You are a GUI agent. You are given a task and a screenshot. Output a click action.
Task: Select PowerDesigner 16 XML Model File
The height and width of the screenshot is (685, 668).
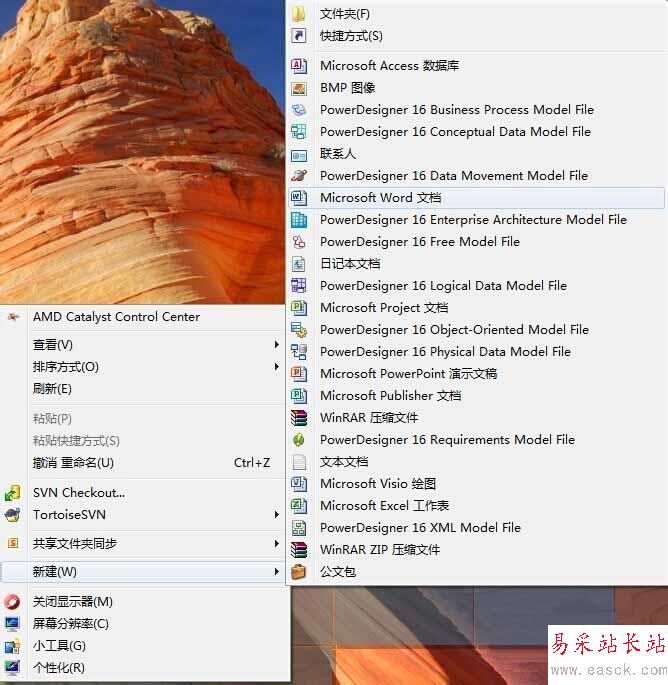pos(477,528)
